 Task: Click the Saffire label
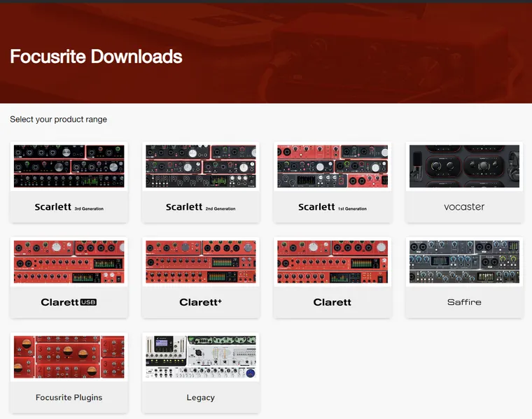click(x=464, y=302)
